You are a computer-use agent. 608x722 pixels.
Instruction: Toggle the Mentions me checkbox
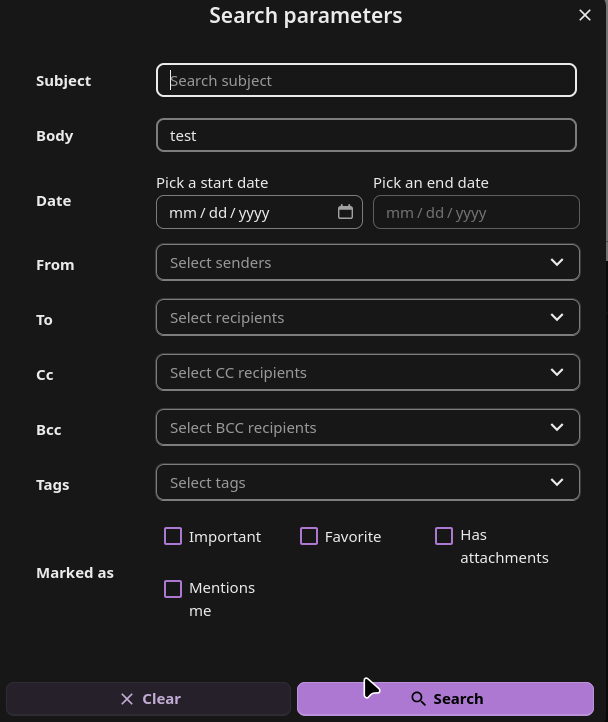[x=173, y=589]
